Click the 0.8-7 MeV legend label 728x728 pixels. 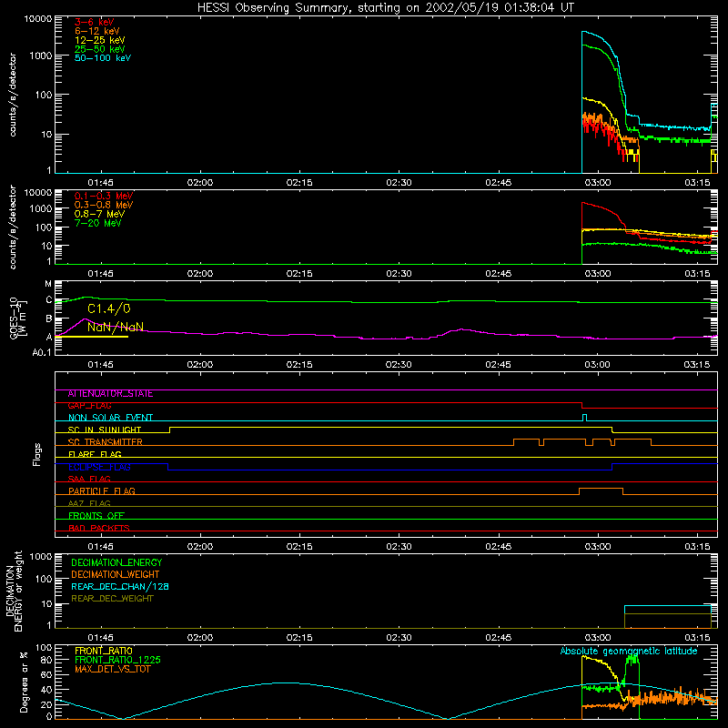99,214
